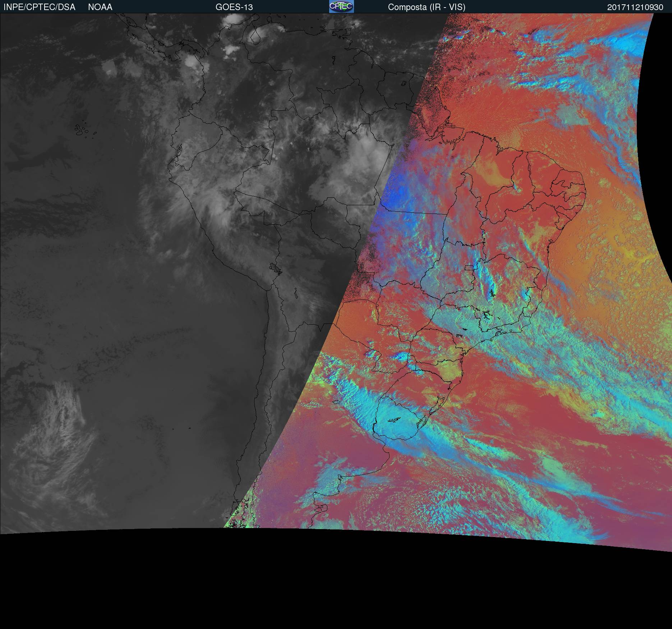Click the Composta (IR - VIS) title
This screenshot has width=672, height=629.
pyautogui.click(x=427, y=7)
